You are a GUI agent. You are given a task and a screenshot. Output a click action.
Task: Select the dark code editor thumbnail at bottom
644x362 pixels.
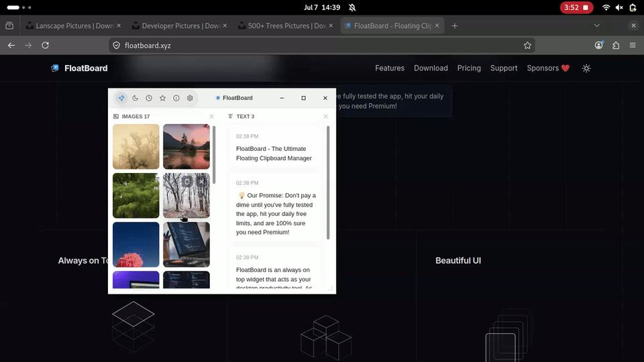click(186, 280)
